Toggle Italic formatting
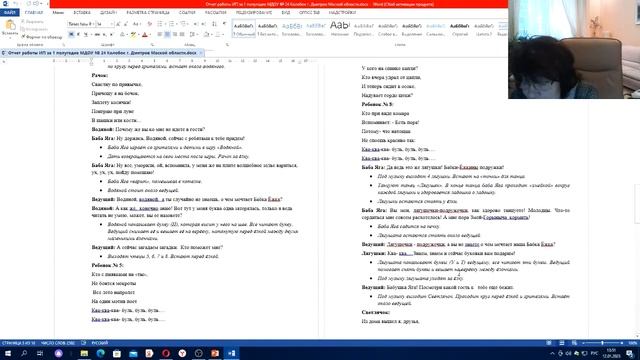 tap(78, 35)
